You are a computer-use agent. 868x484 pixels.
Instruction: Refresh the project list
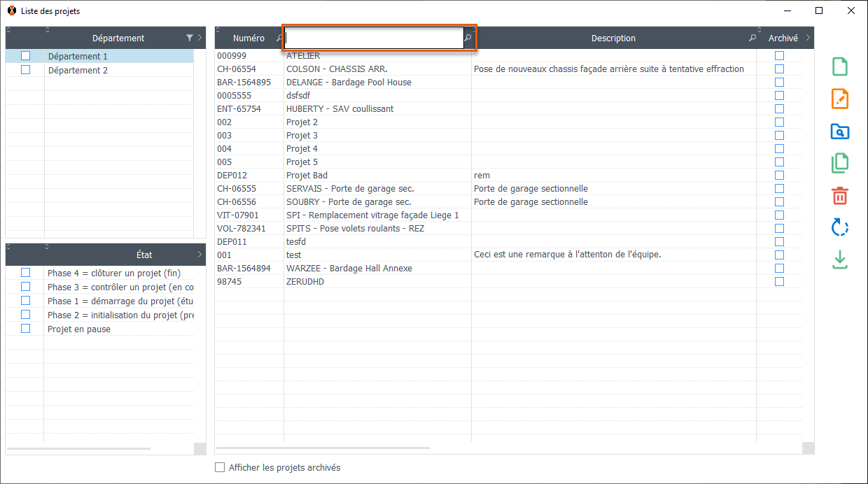click(840, 227)
